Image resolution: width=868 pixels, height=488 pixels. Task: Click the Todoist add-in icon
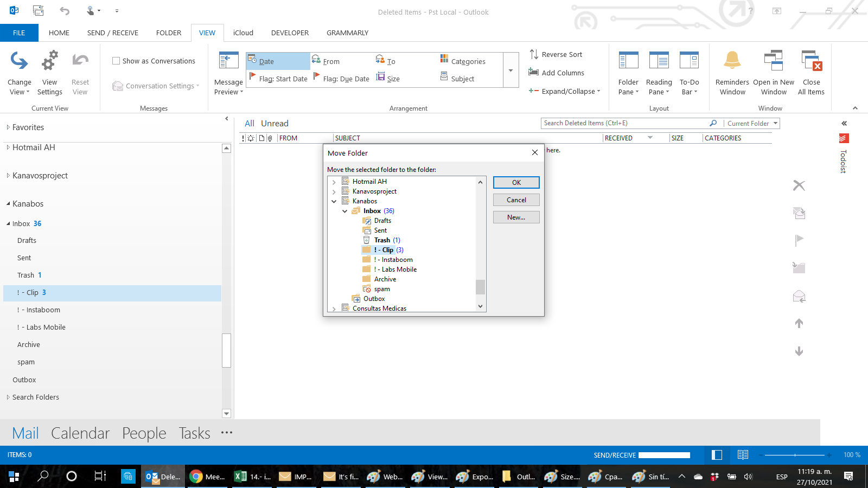coord(844,138)
